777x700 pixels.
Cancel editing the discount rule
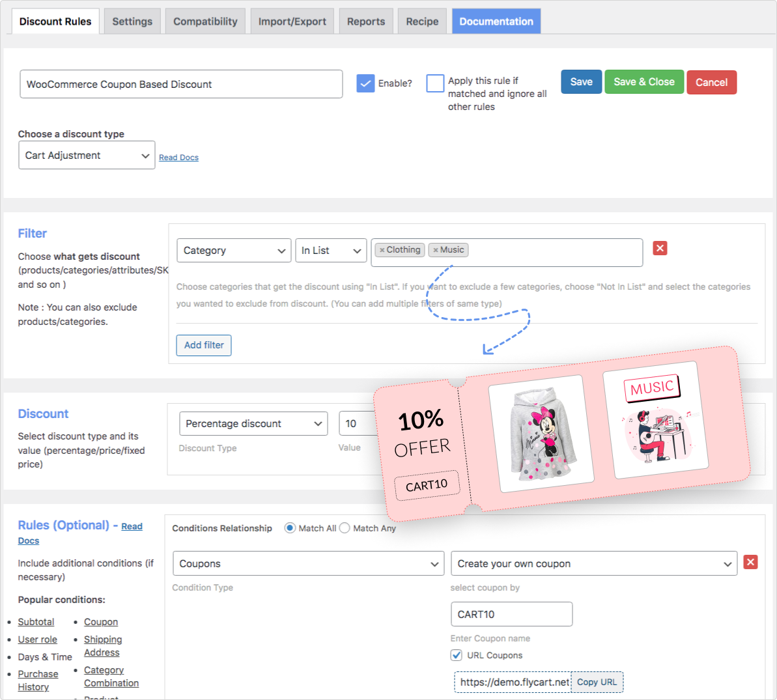[711, 82]
